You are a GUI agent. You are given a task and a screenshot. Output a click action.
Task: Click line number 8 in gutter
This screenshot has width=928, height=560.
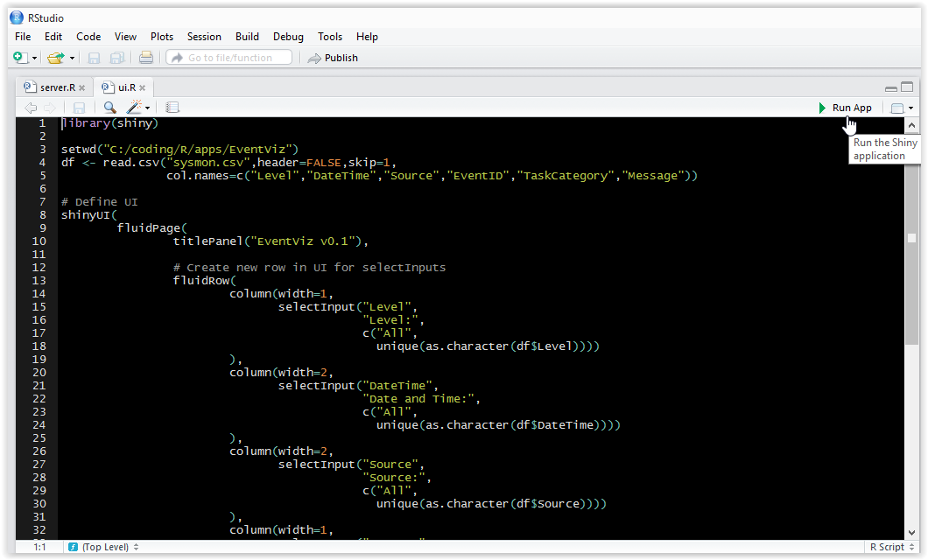pos(43,214)
